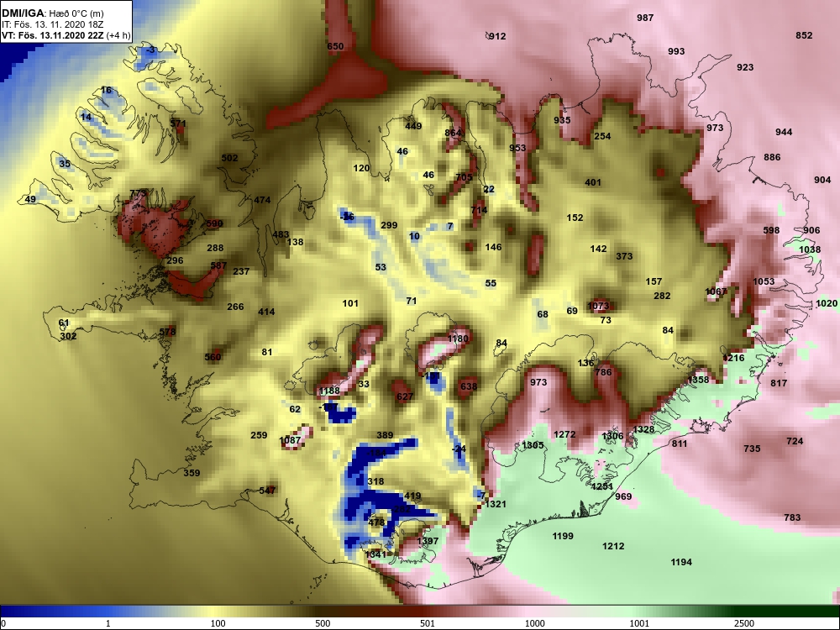Click the map value '1073'
Image resolution: width=840 pixels, height=630 pixels.
tap(598, 307)
